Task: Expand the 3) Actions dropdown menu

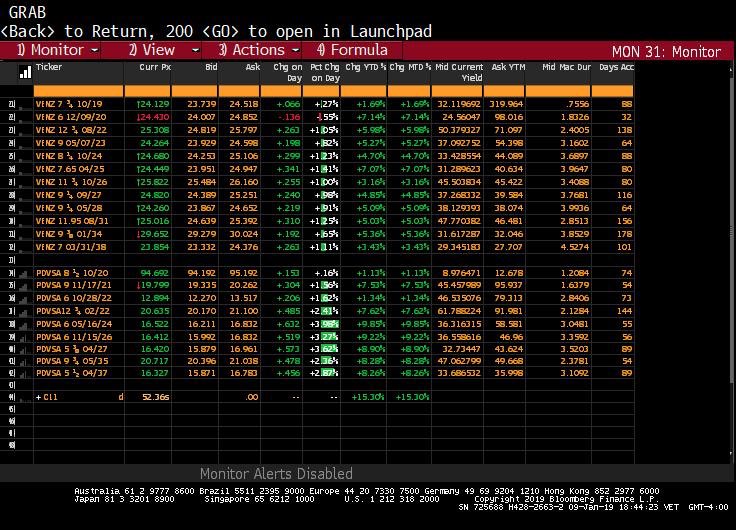Action: (x=259, y=50)
